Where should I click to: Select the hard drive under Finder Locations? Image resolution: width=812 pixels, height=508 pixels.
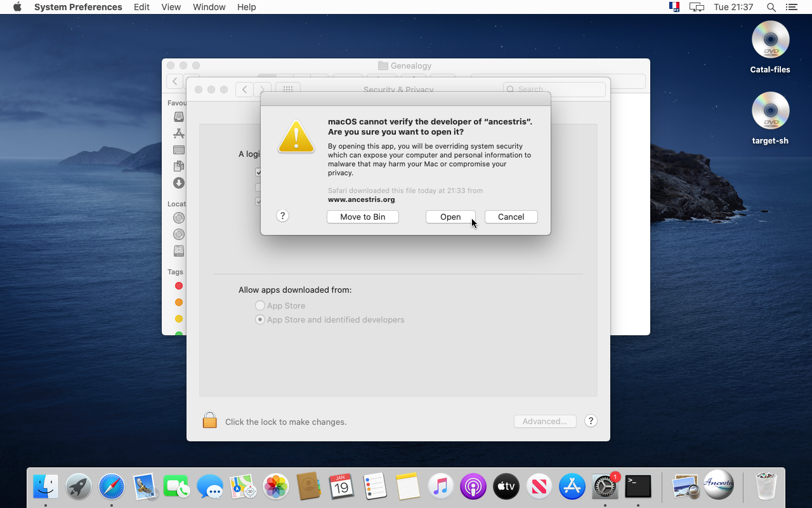179,251
